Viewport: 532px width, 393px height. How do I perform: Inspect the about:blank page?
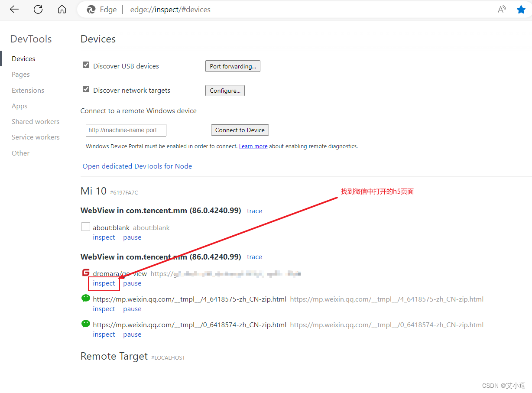[104, 237]
